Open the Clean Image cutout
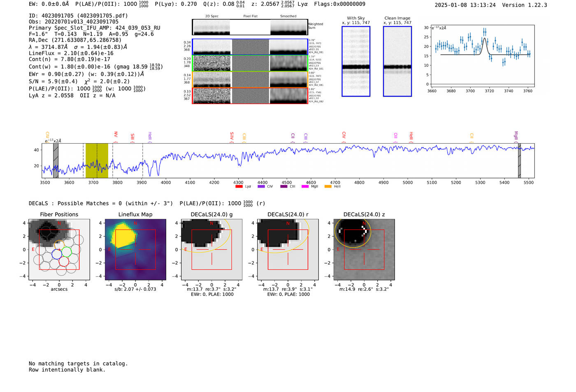The width and height of the screenshot is (576, 392). 397,61
